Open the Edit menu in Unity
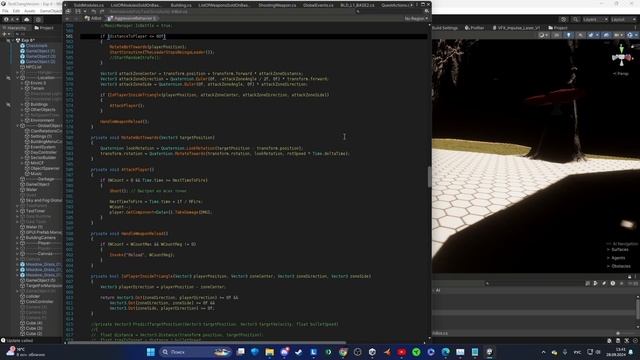This screenshot has width=640, height=360. tap(16, 11)
